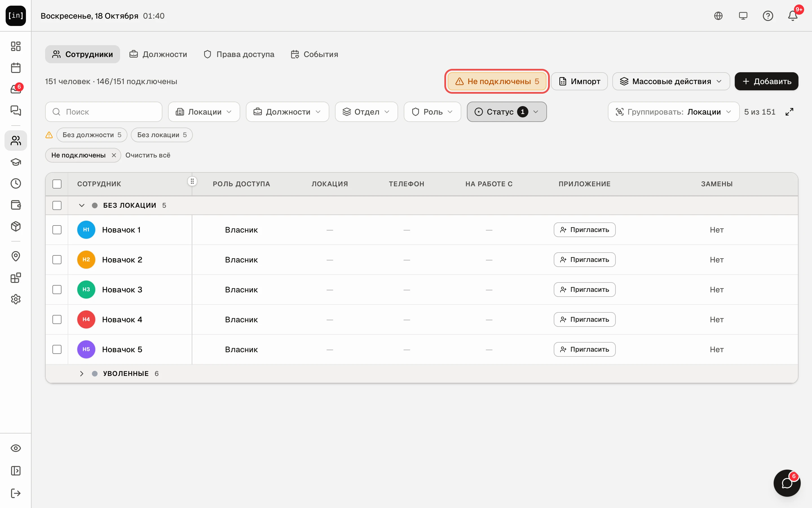Click the Поиск search field
This screenshot has width=812, height=508.
coord(104,112)
